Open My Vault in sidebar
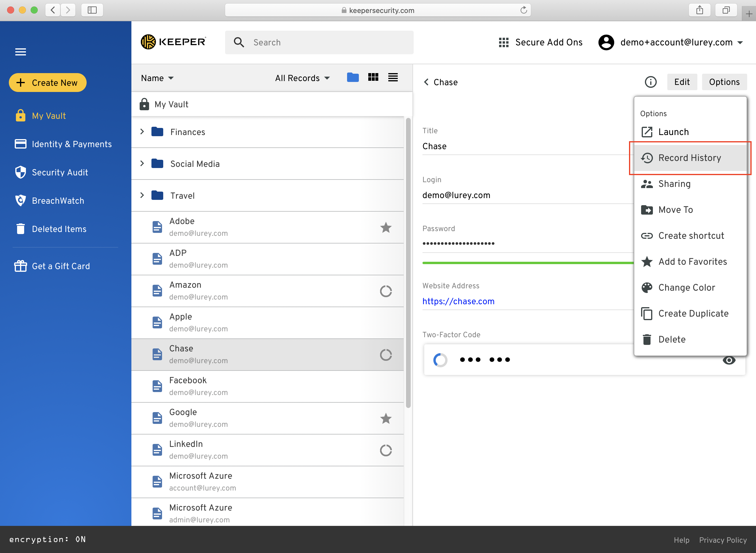The image size is (756, 553). 40,116
